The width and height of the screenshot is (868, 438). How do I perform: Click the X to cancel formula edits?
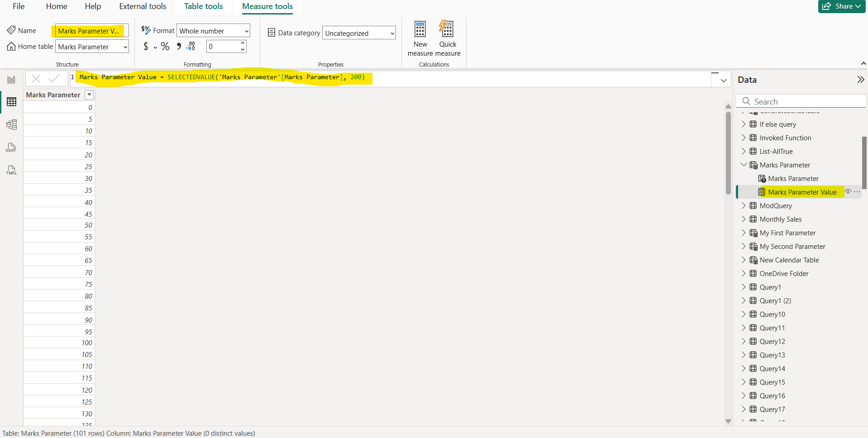click(x=36, y=78)
